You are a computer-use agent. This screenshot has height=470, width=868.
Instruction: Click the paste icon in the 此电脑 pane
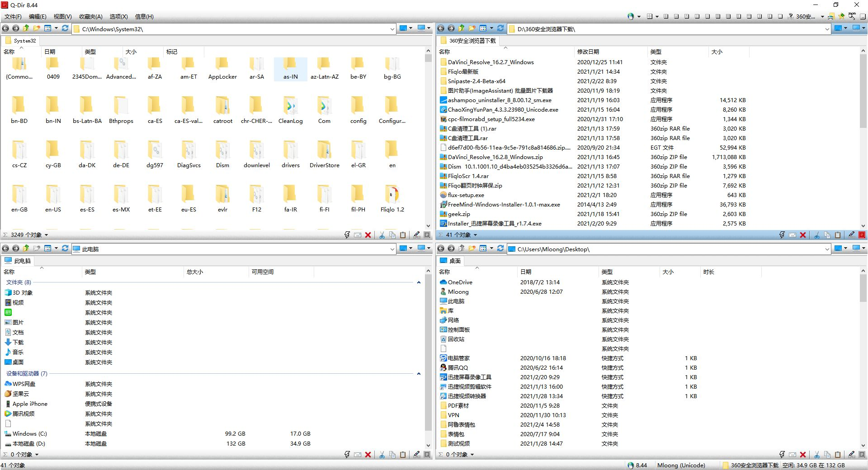[403, 455]
